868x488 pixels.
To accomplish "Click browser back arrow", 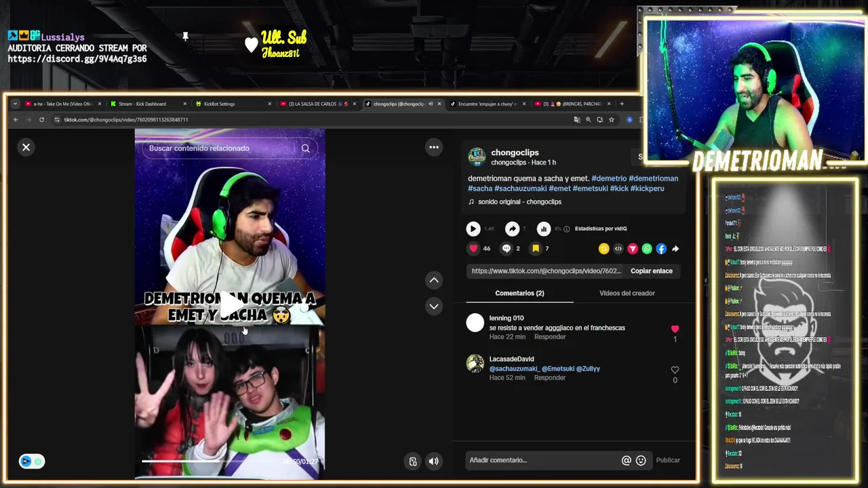I will point(16,120).
